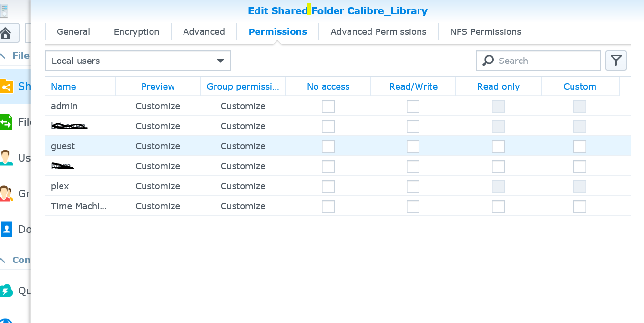Collapse the Con... section chevron in sidebar
The width and height of the screenshot is (644, 323).
3,260
